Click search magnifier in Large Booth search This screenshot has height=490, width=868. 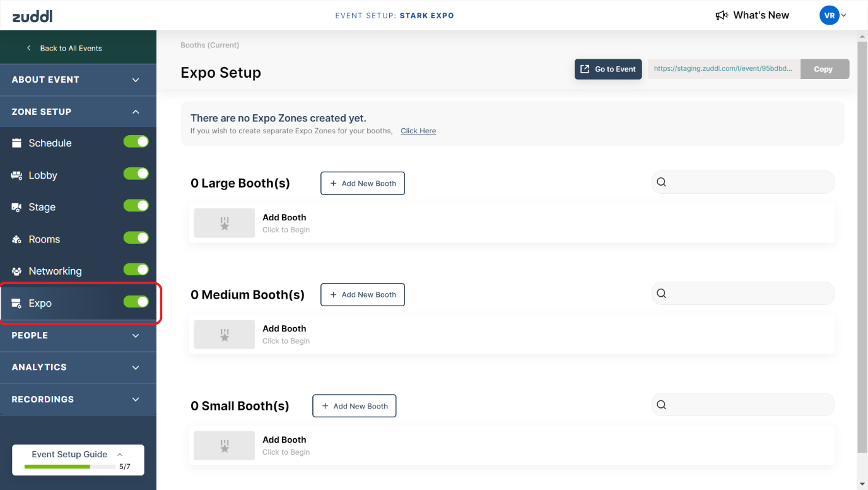click(x=661, y=182)
